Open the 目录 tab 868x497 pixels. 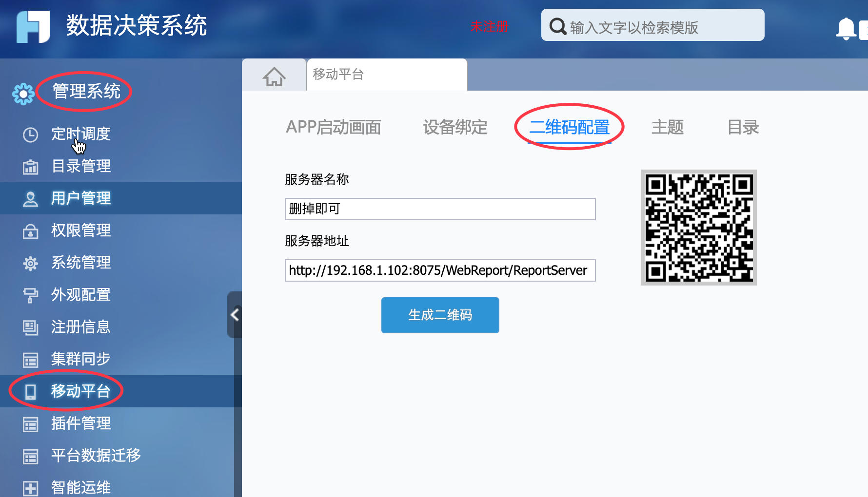click(x=743, y=127)
